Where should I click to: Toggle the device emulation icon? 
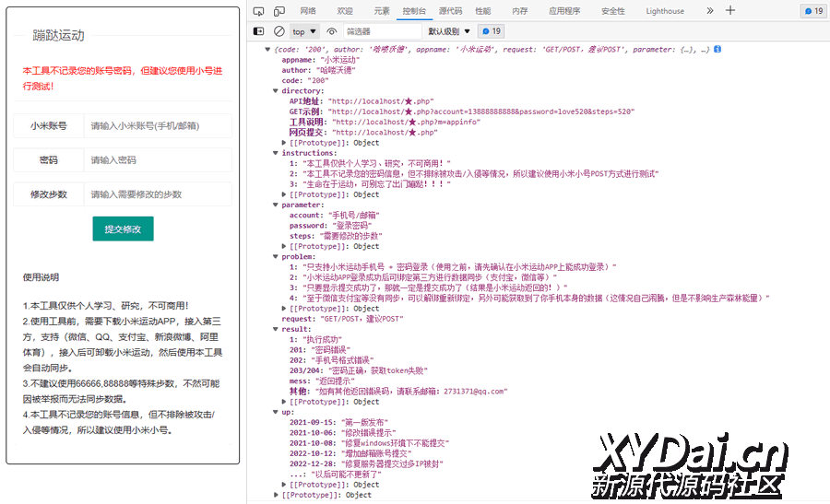(x=279, y=11)
